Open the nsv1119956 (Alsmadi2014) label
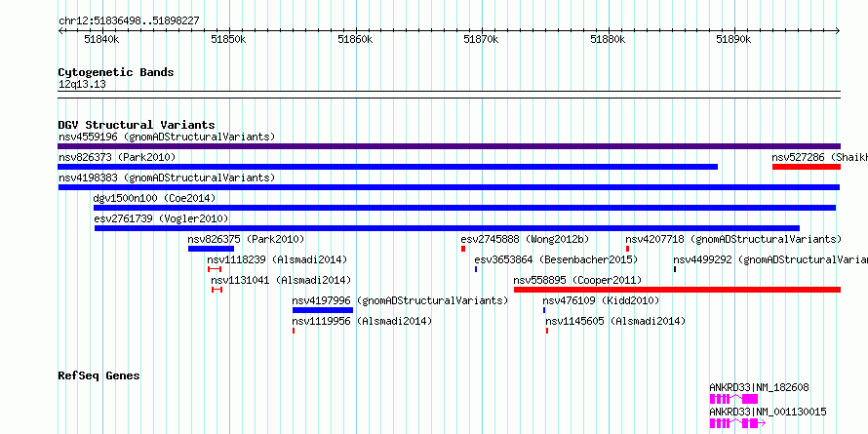The image size is (868, 434). click(362, 321)
